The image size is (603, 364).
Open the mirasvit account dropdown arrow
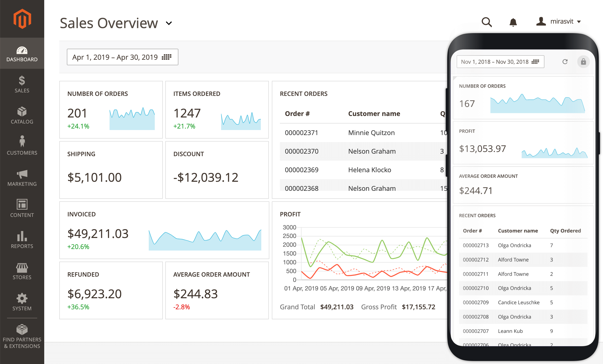pyautogui.click(x=579, y=22)
